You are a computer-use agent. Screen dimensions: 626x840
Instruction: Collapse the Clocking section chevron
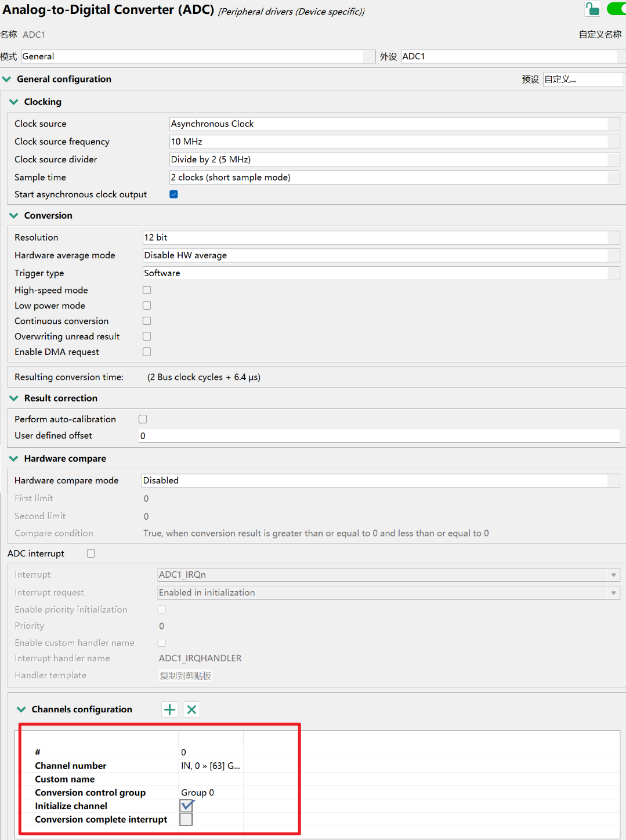click(14, 102)
